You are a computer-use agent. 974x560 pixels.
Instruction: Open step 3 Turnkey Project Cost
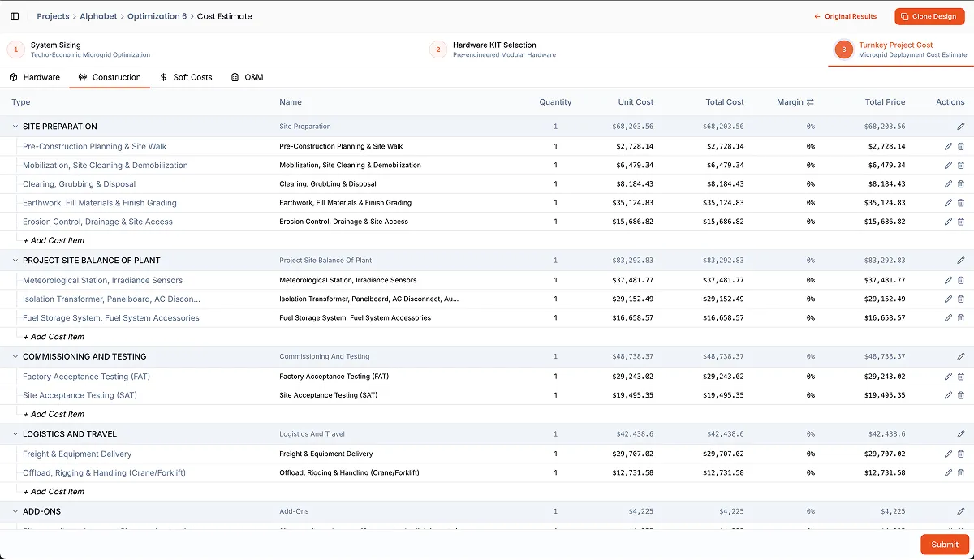click(x=901, y=50)
